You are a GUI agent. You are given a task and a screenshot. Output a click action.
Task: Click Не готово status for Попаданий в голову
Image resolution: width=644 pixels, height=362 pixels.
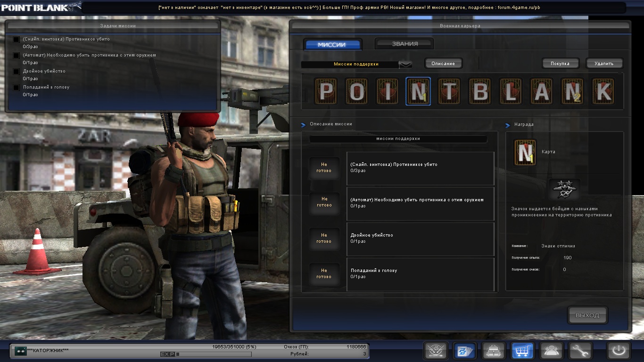[x=324, y=273]
